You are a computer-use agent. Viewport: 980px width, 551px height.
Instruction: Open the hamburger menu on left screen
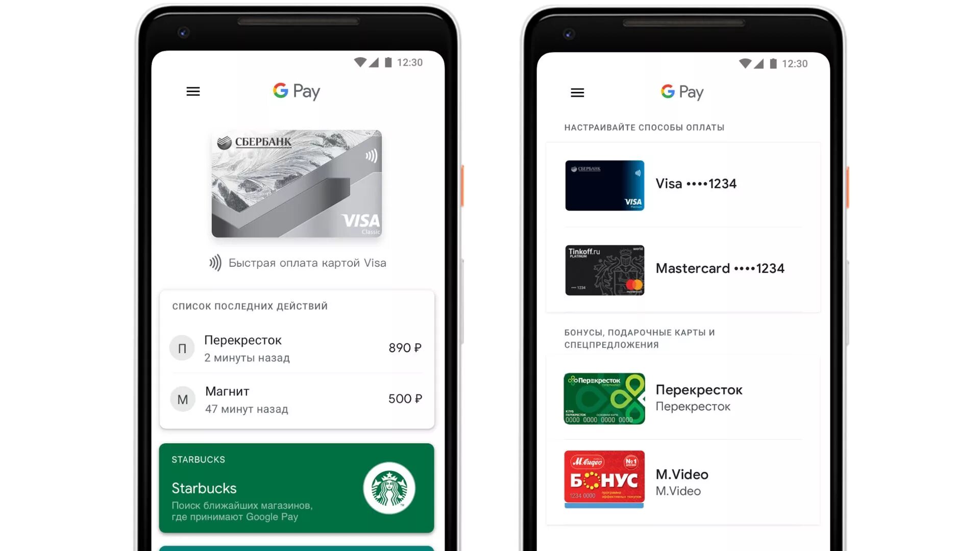point(193,91)
